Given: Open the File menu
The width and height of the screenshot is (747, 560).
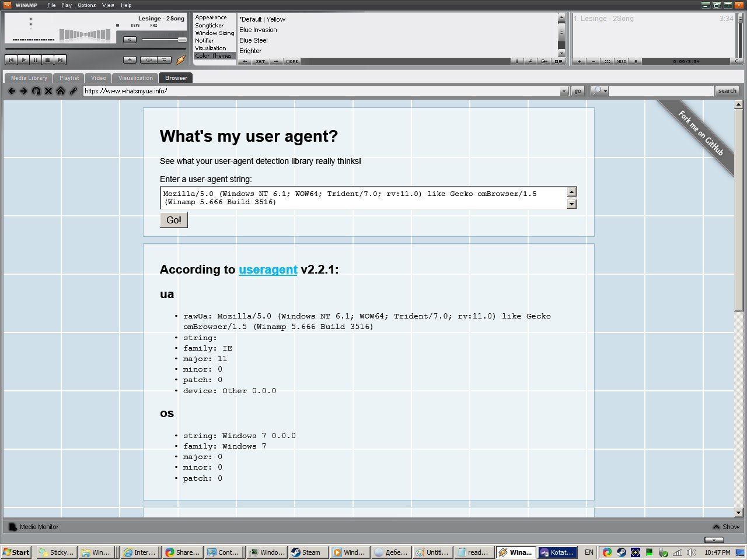Looking at the screenshot, I should 51,5.
